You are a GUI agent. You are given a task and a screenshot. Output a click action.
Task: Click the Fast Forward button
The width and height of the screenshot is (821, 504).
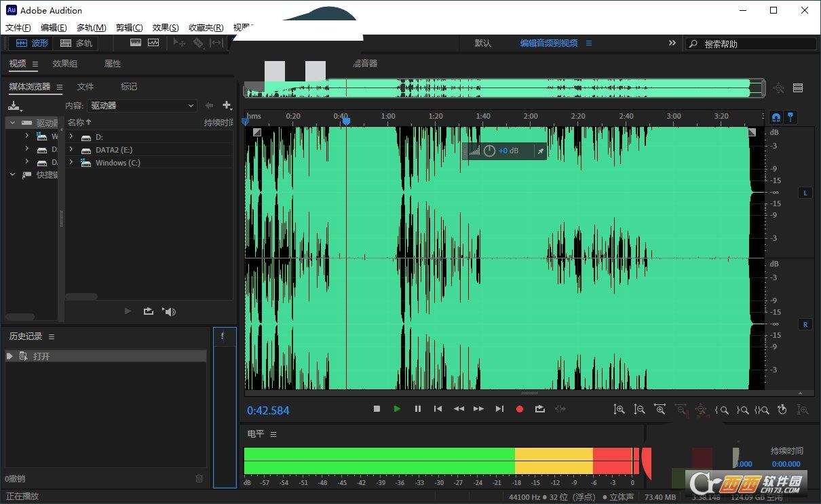(479, 409)
